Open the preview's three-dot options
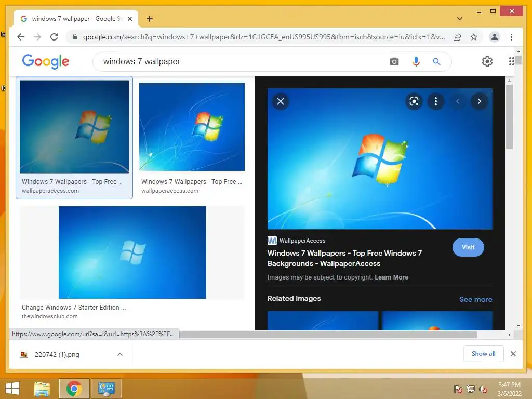The image size is (532, 399). click(x=436, y=101)
